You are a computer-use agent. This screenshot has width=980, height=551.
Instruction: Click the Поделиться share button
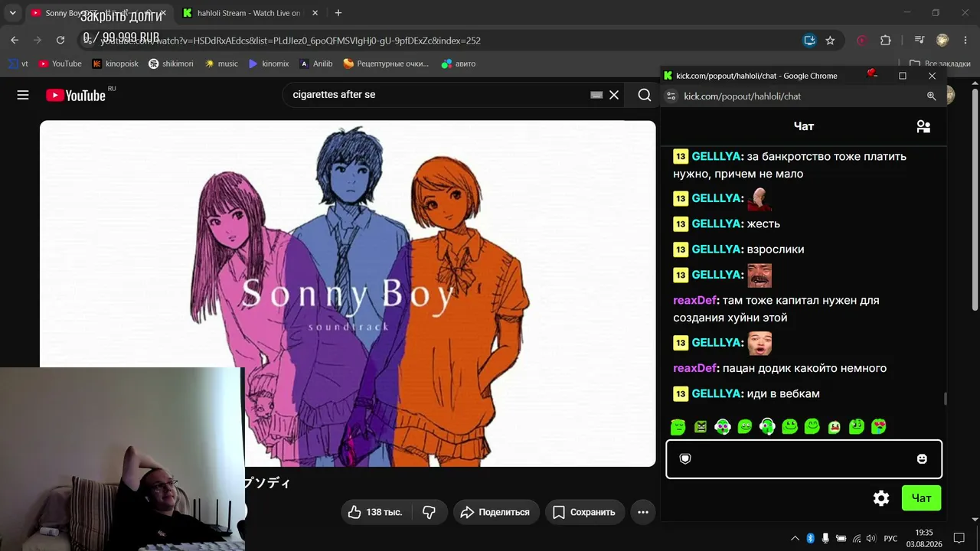(496, 512)
